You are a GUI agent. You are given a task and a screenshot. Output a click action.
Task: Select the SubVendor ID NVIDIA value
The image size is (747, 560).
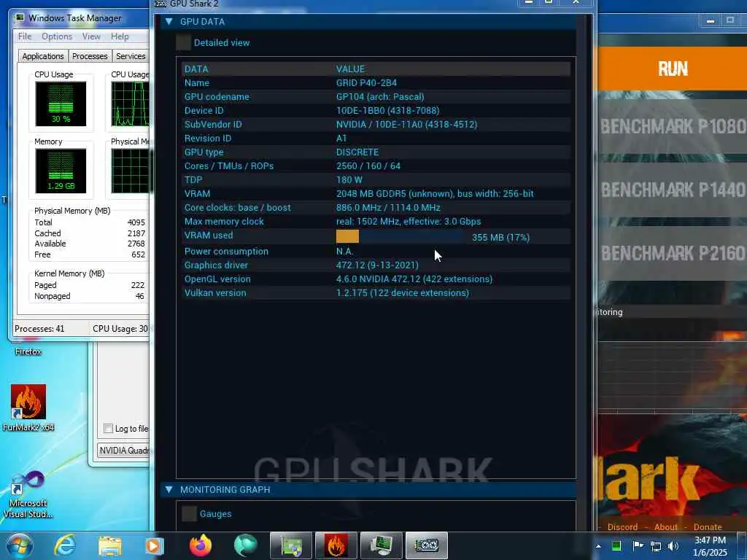pyautogui.click(x=406, y=124)
